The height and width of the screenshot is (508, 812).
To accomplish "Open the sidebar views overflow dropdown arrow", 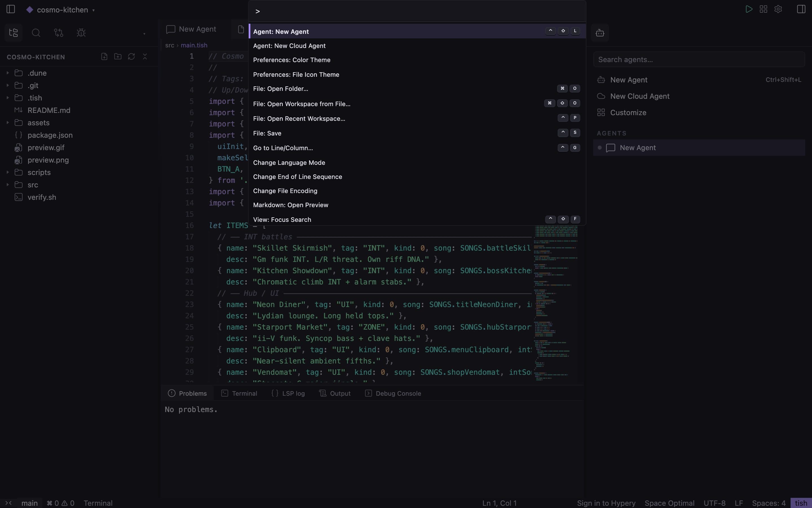I will 144,33.
